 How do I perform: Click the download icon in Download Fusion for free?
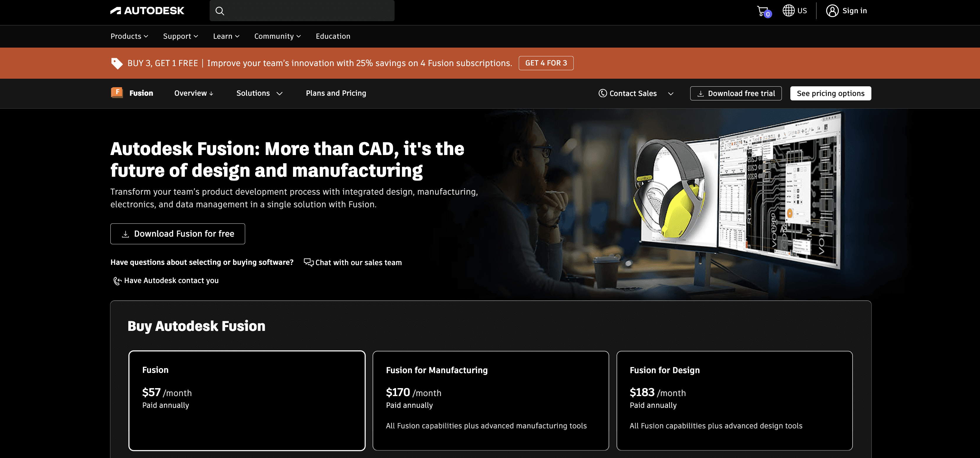click(x=125, y=234)
